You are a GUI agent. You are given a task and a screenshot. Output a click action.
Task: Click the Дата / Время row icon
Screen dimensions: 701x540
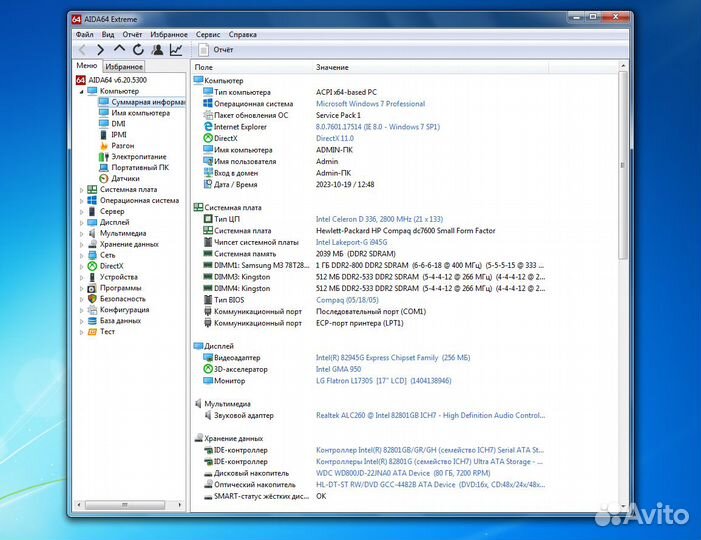[208, 184]
